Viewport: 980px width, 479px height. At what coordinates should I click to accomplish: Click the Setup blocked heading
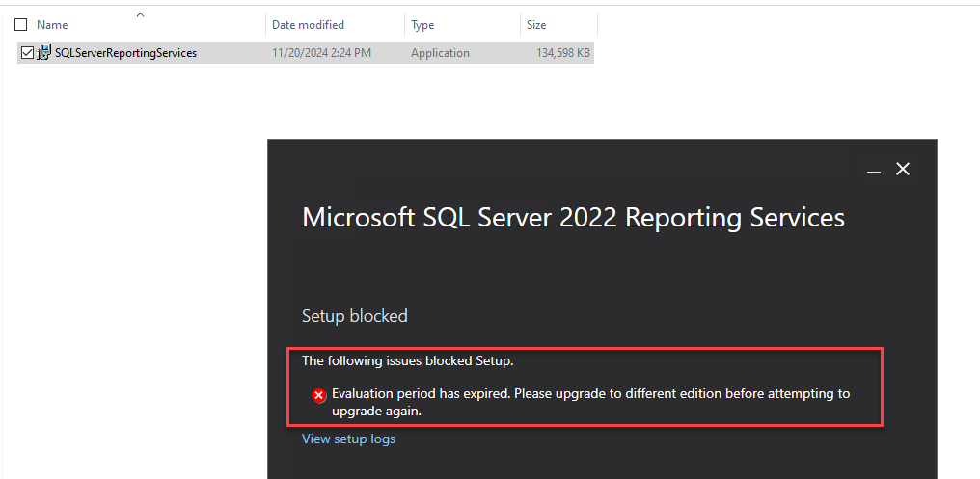click(x=355, y=316)
